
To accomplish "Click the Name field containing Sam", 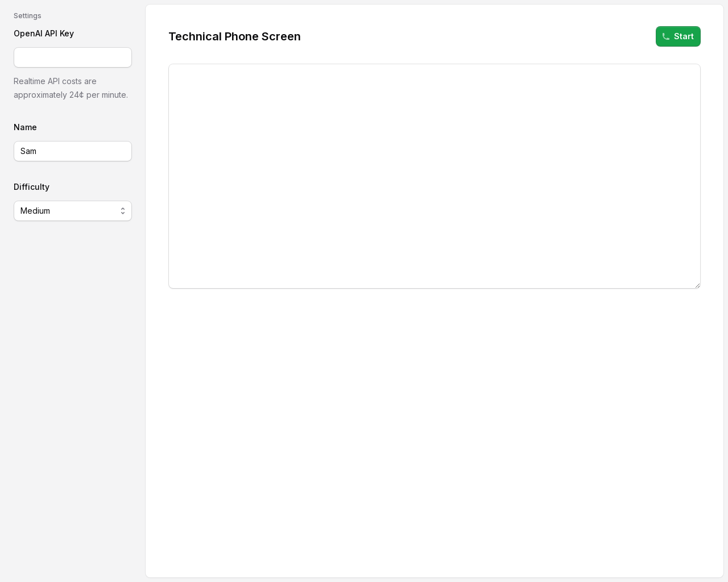I will tap(73, 151).
